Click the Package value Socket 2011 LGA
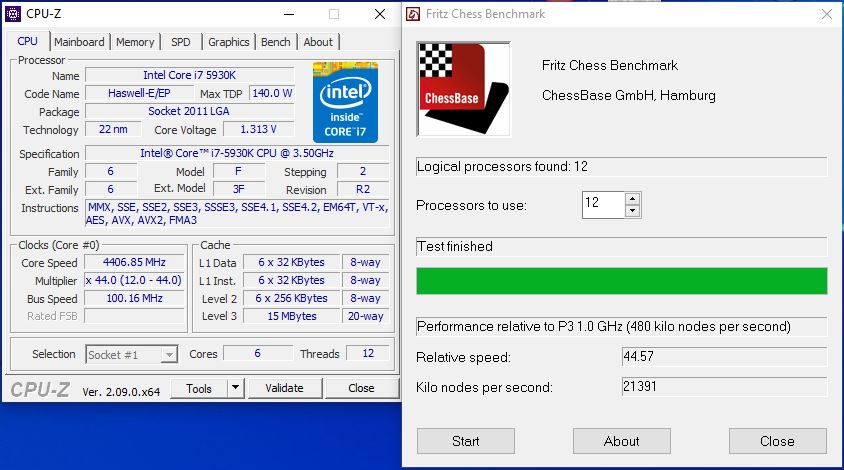The height and width of the screenshot is (470, 844). tap(189, 111)
